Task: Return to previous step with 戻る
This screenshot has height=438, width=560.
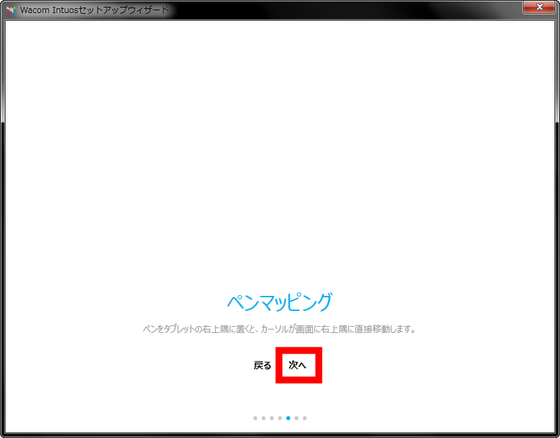Action: click(x=262, y=365)
